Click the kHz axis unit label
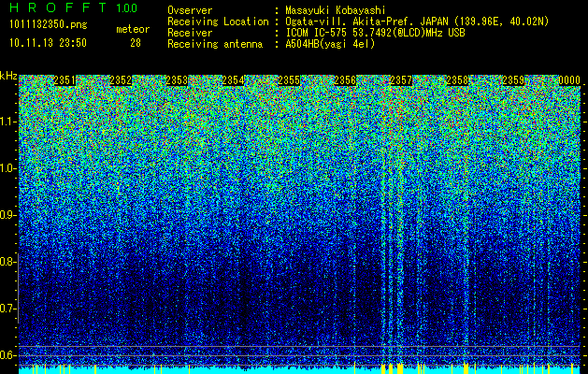 (8, 76)
